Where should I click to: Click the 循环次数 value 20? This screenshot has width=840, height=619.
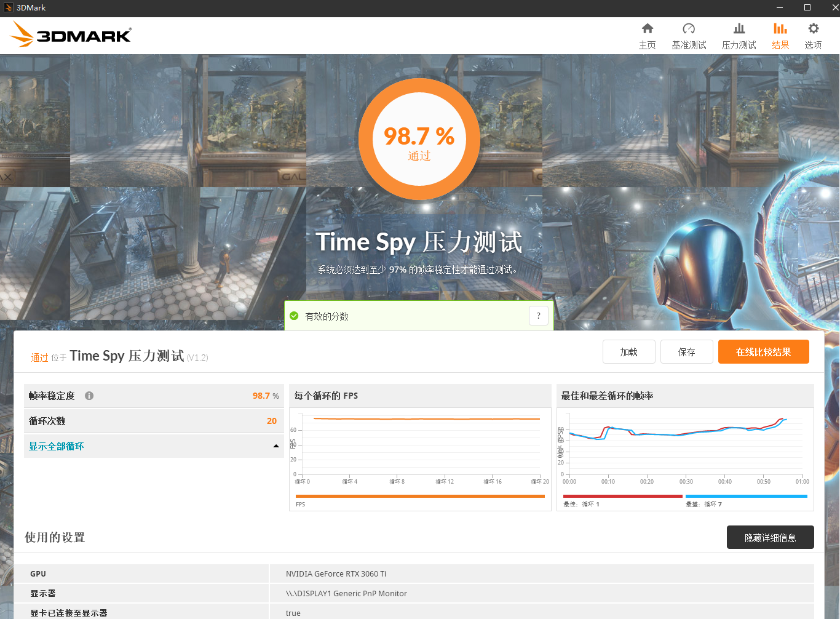(x=272, y=421)
